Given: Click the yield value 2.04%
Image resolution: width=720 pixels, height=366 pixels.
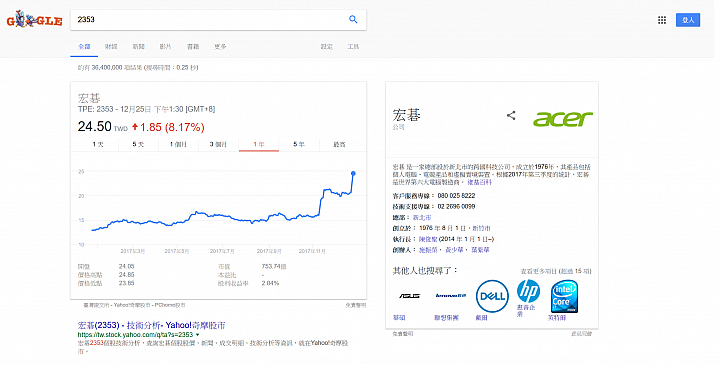Looking at the screenshot, I should (x=270, y=283).
